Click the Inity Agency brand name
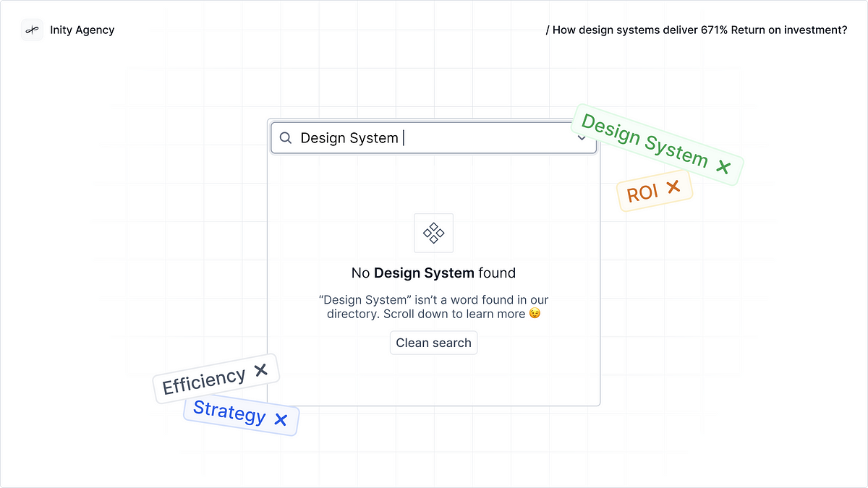The image size is (868, 488). point(82,30)
